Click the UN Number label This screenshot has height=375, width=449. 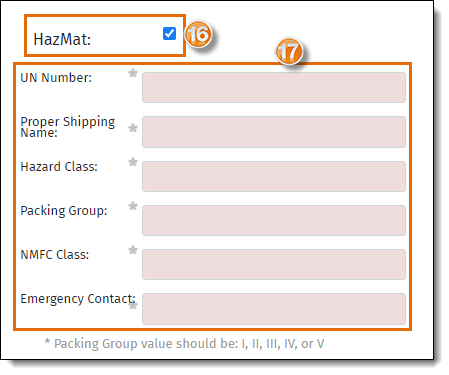pyautogui.click(x=56, y=78)
